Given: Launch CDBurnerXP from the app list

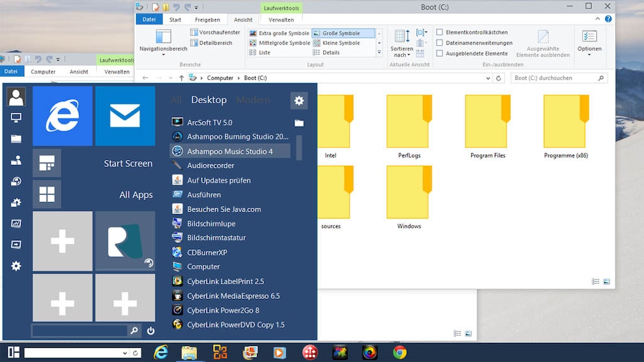Looking at the screenshot, I should (x=207, y=252).
